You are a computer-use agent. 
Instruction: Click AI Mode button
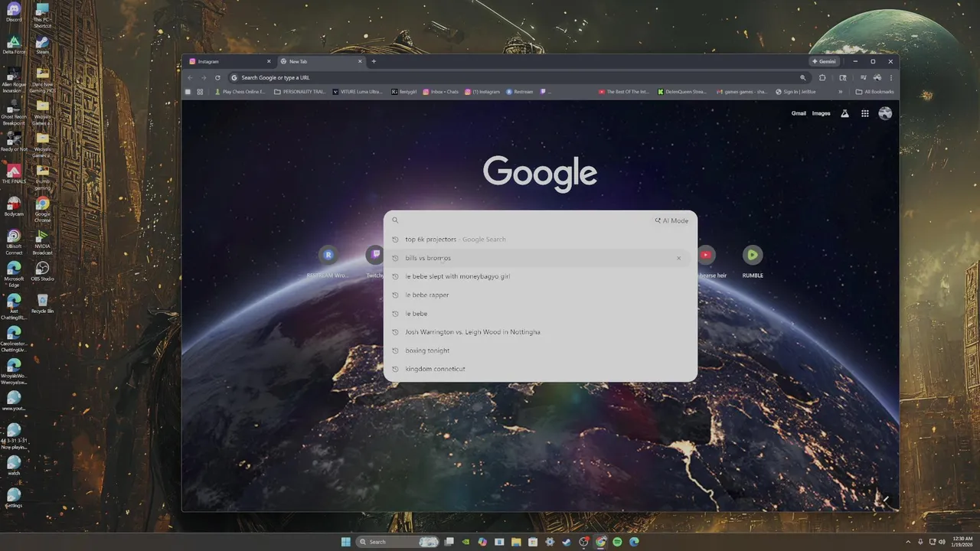coord(671,220)
